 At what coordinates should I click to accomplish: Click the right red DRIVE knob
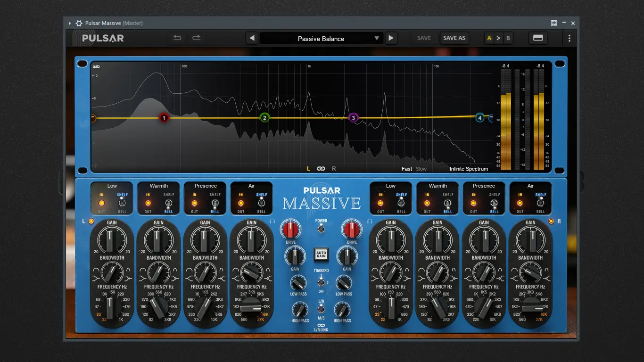click(351, 230)
